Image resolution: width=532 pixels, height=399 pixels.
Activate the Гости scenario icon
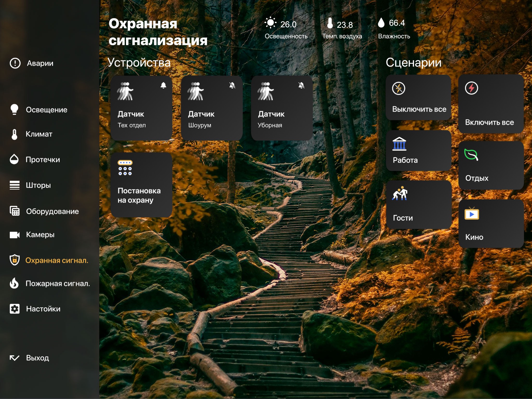(x=400, y=194)
